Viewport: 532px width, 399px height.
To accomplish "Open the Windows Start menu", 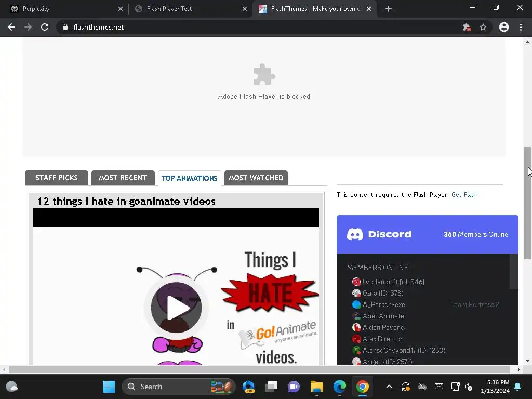I will [x=109, y=387].
